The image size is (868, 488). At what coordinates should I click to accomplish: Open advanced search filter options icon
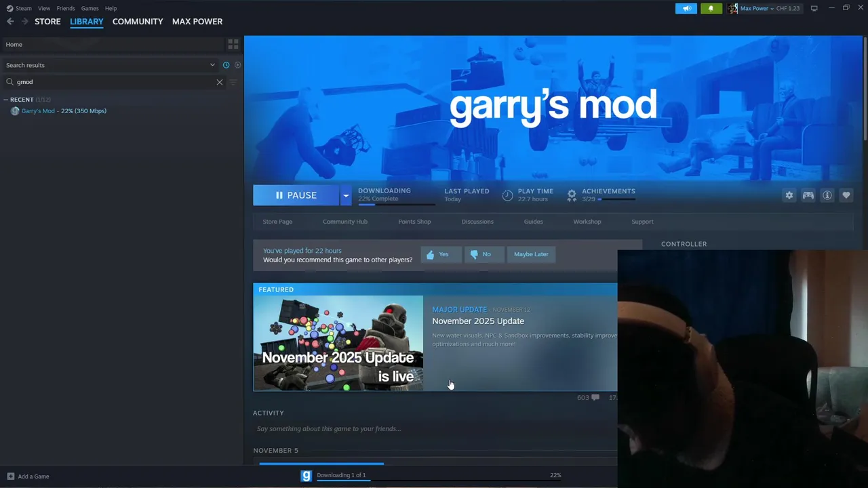click(x=233, y=82)
